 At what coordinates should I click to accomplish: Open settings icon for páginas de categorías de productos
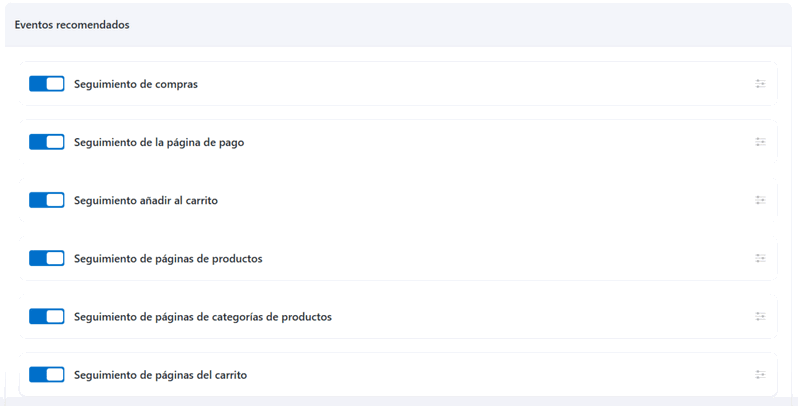[760, 316]
